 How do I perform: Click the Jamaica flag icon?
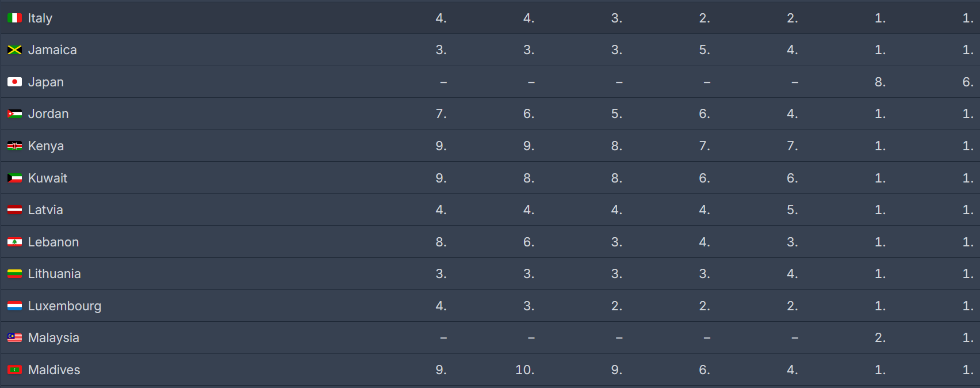point(14,50)
